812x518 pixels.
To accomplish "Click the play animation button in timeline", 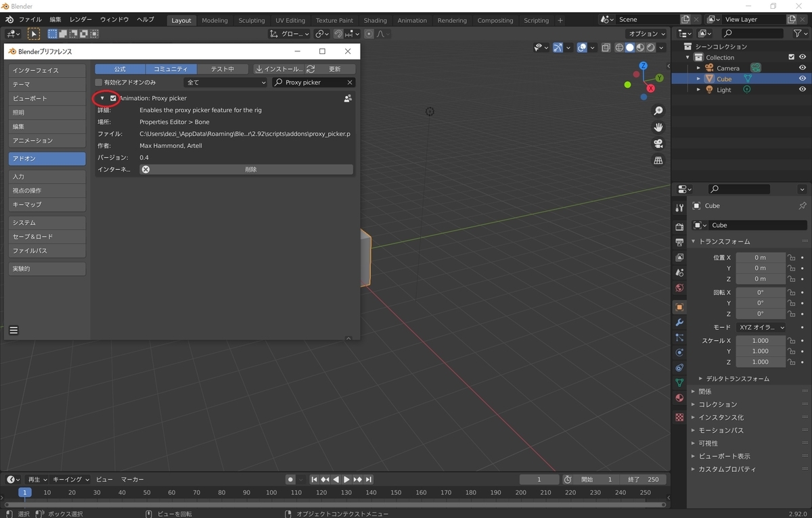I will pos(347,479).
